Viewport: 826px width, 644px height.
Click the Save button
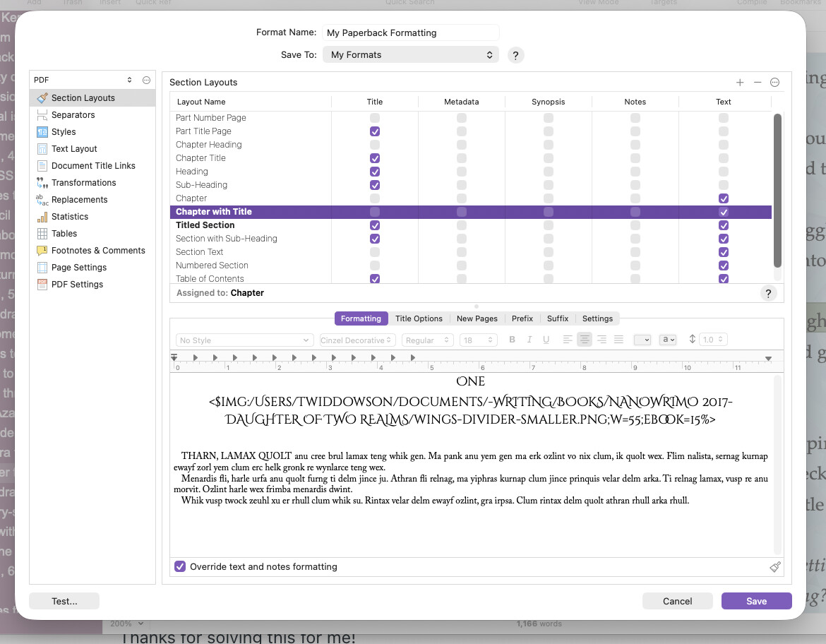pos(756,601)
